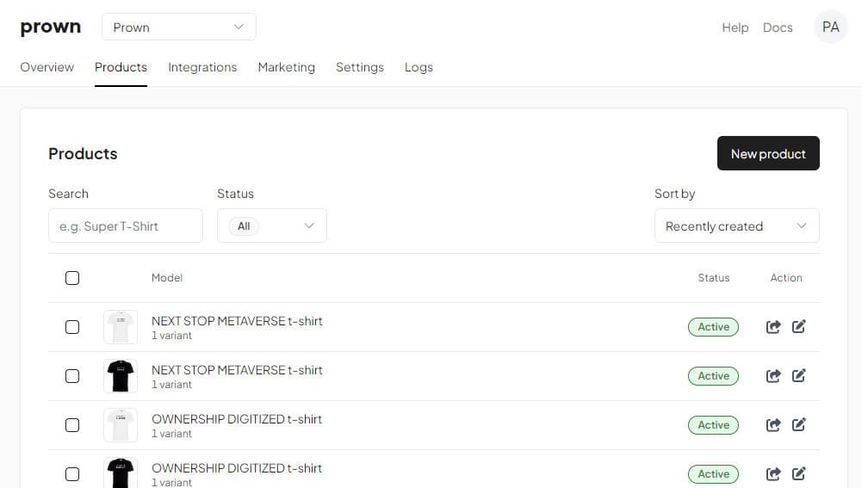Share the black OWNERSHIP DIGITIZED t-shirt

(x=773, y=474)
